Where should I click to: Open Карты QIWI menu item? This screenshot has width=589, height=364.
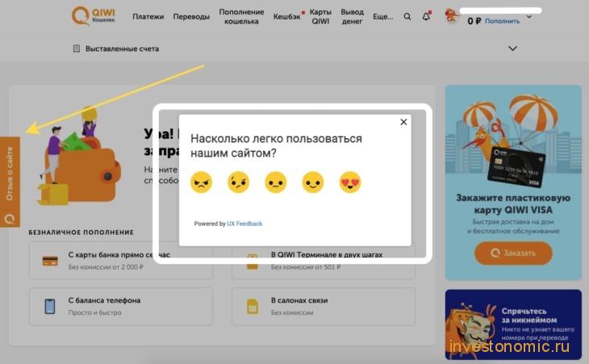tap(320, 16)
